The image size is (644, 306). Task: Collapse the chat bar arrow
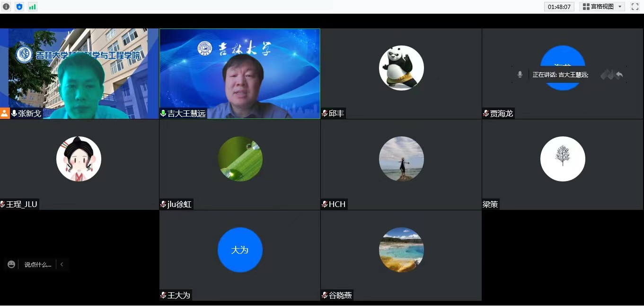point(62,264)
